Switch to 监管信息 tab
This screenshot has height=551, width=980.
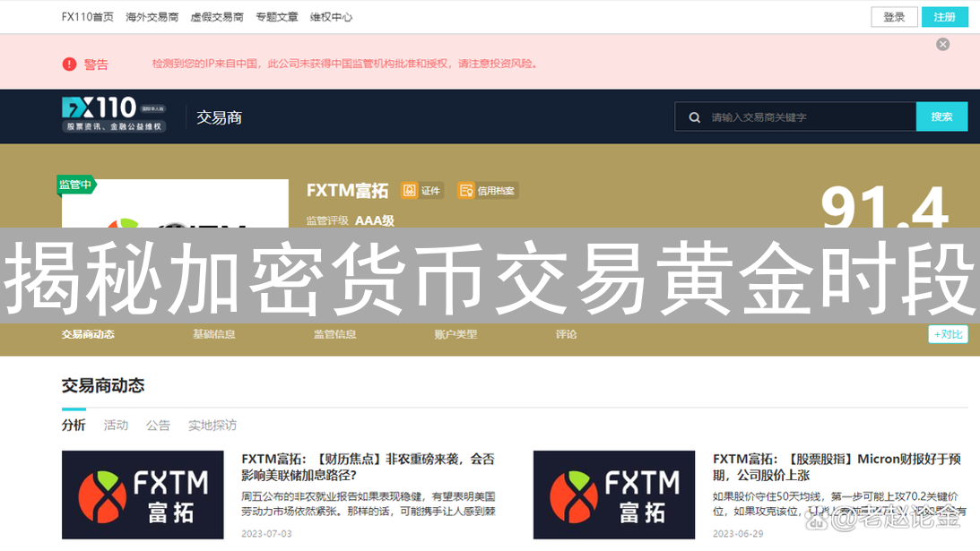pyautogui.click(x=335, y=334)
